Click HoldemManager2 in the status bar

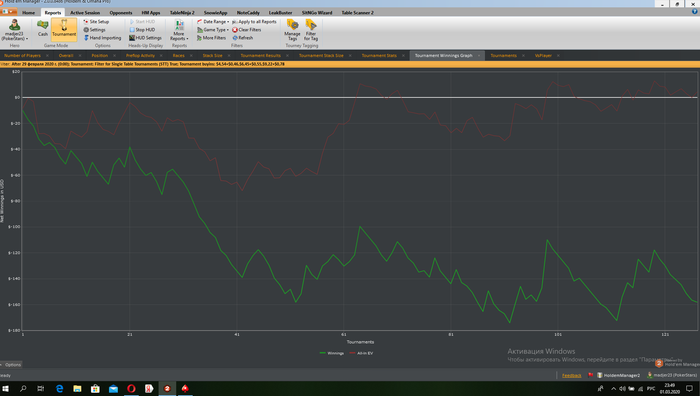618,375
